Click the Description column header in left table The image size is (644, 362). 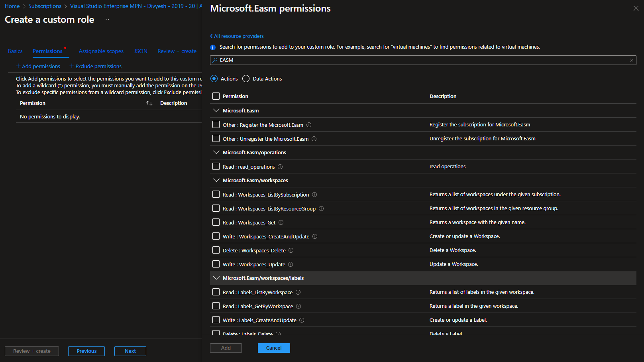pos(174,103)
